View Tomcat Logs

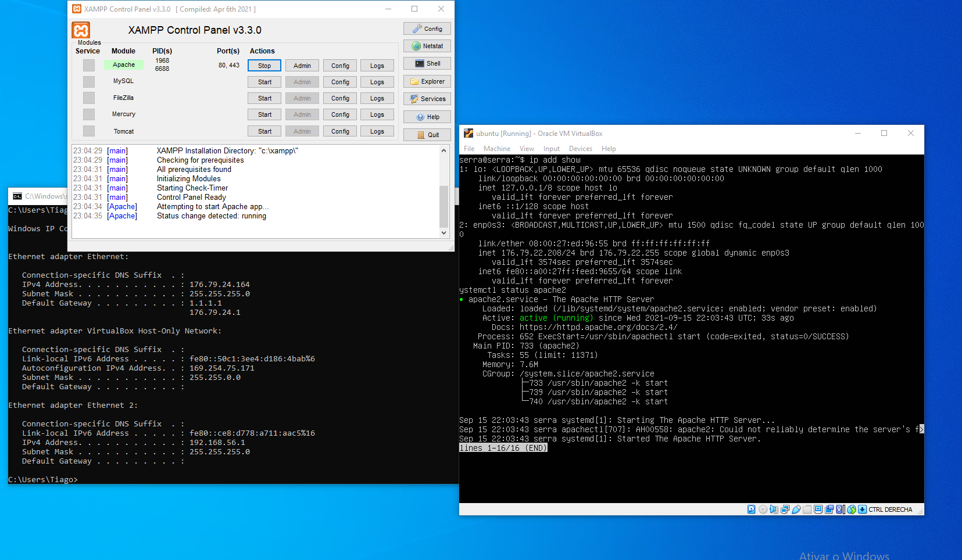tap(377, 131)
